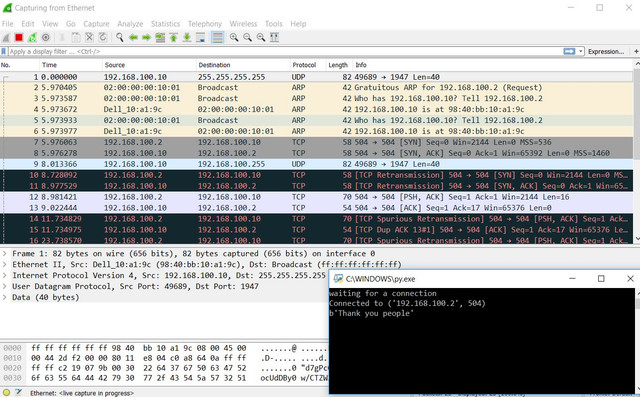Expand the Frame 1 details row

click(4, 253)
